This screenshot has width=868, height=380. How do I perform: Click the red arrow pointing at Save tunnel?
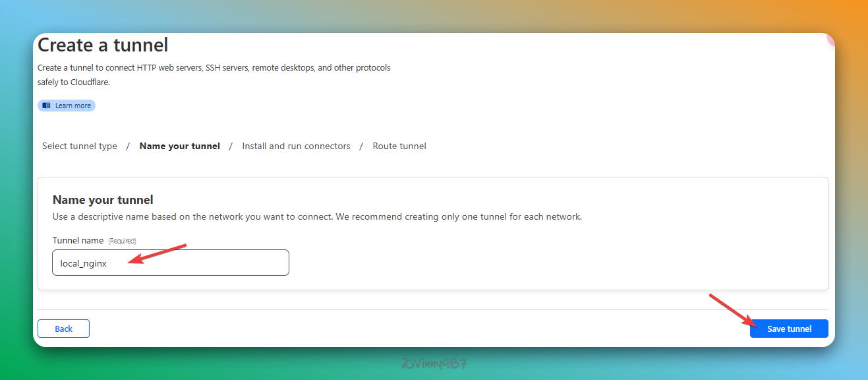732,310
